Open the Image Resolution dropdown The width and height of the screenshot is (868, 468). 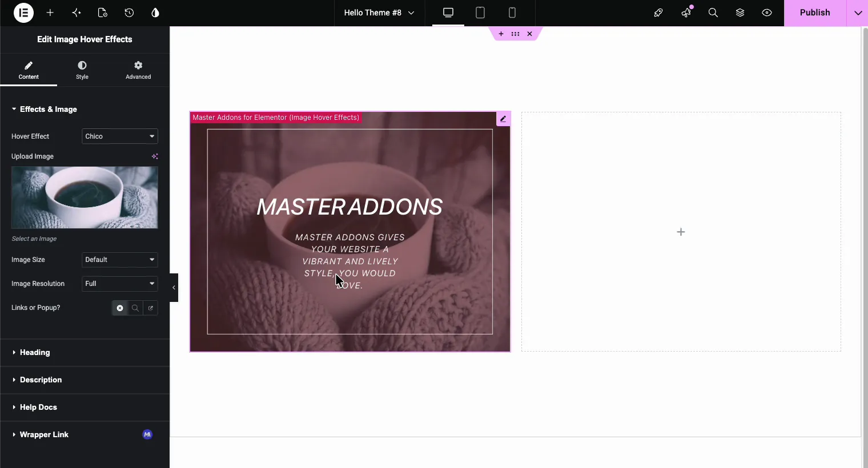[x=120, y=284]
